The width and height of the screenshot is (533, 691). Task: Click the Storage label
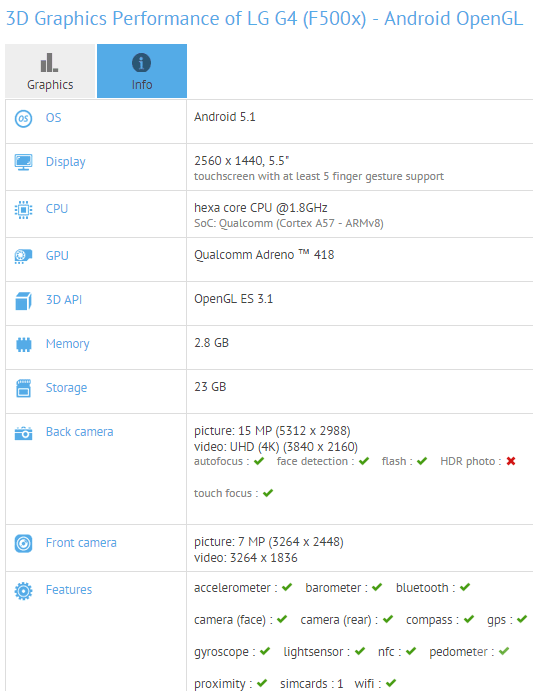pos(67,388)
